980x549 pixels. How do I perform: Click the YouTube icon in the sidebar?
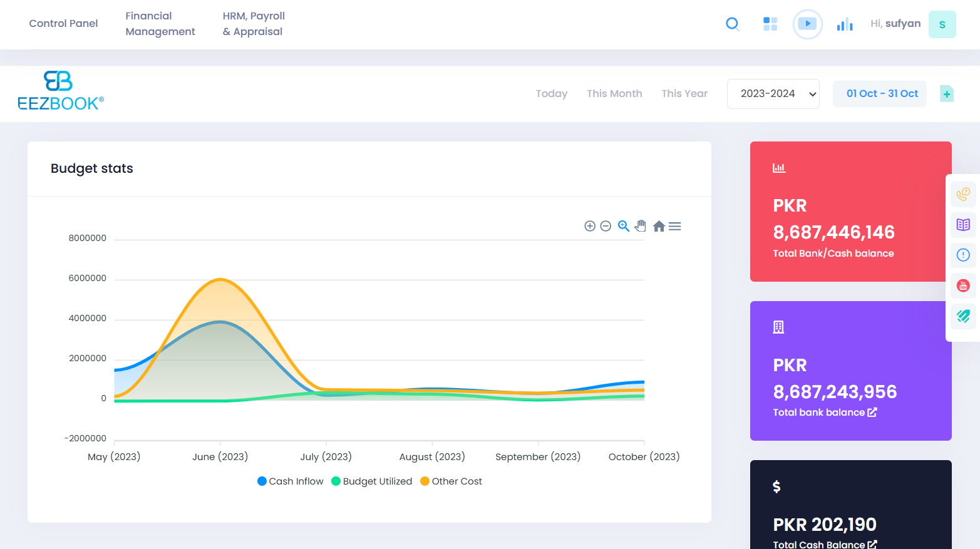click(x=963, y=285)
